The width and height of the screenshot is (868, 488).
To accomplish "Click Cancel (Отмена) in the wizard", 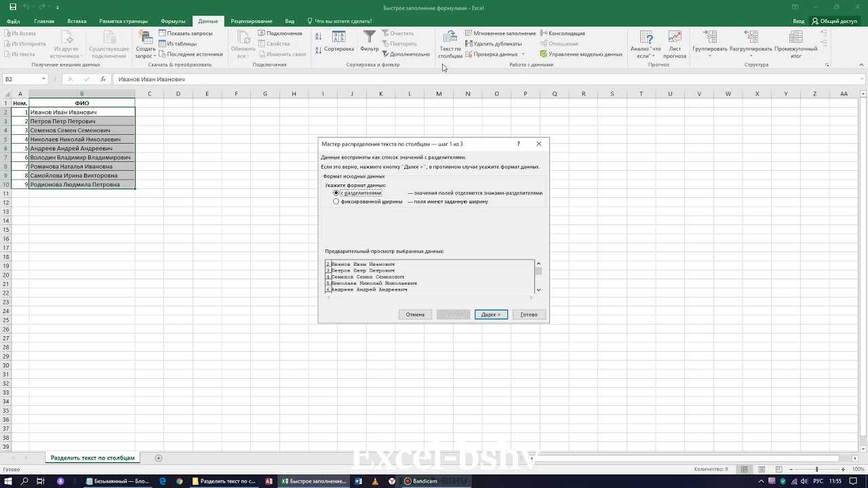I will coord(415,314).
